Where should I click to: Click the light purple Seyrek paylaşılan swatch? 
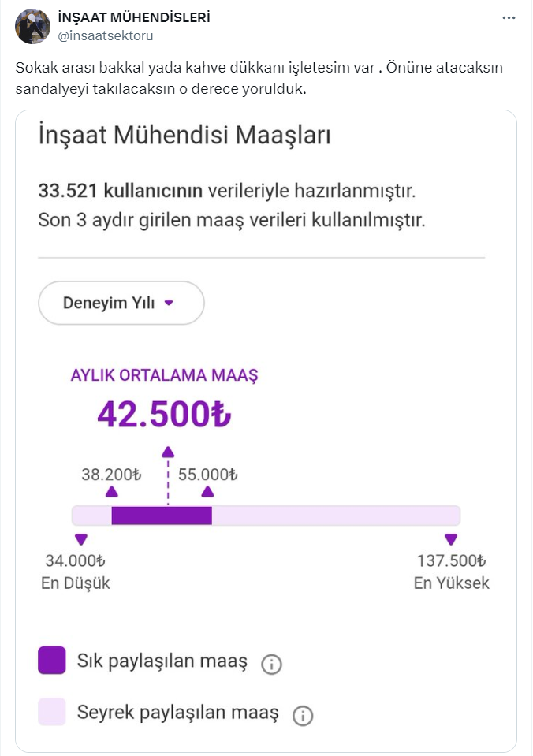[52, 712]
